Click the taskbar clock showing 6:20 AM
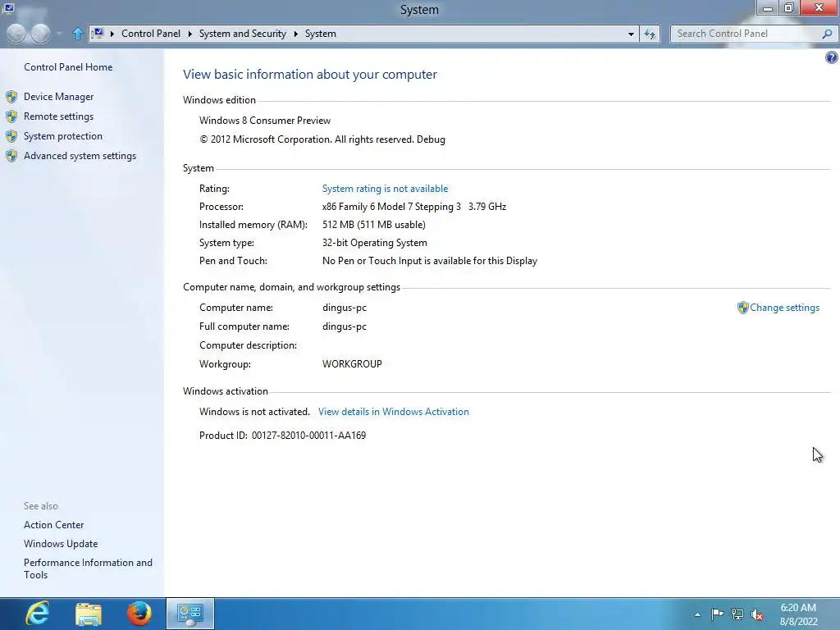The width and height of the screenshot is (840, 630). coord(798,608)
